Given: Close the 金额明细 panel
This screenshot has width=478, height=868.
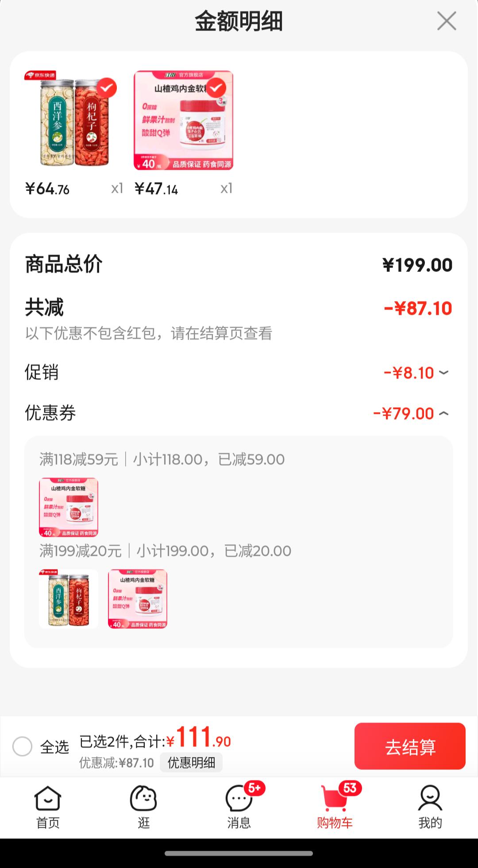Looking at the screenshot, I should pyautogui.click(x=447, y=21).
